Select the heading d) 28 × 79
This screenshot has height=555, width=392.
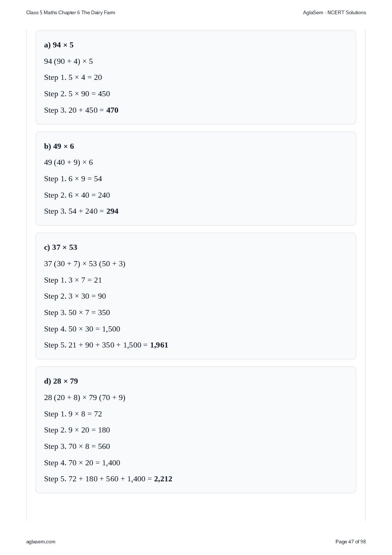coord(61,381)
